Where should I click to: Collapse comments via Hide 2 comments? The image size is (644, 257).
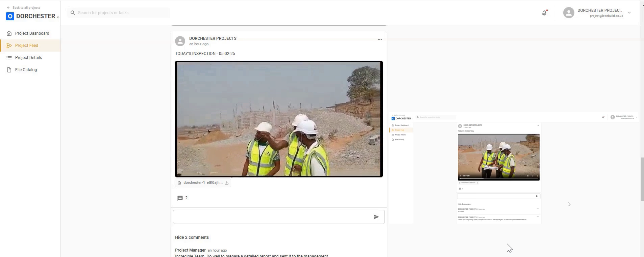click(x=192, y=237)
